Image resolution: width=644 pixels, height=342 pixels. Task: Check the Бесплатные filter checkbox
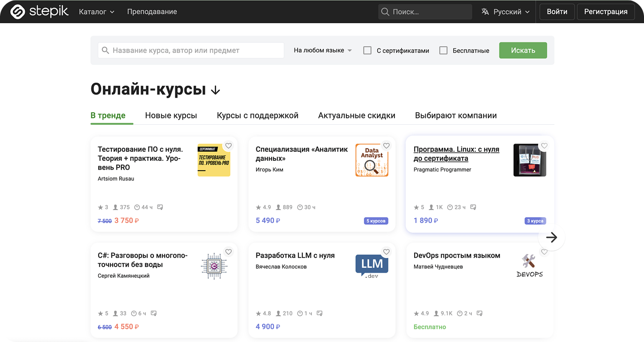pyautogui.click(x=443, y=51)
